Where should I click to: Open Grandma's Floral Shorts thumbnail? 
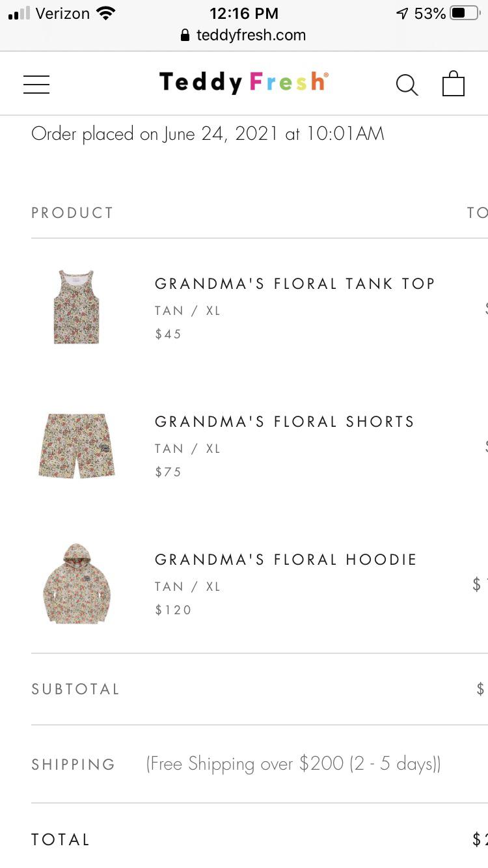(77, 446)
